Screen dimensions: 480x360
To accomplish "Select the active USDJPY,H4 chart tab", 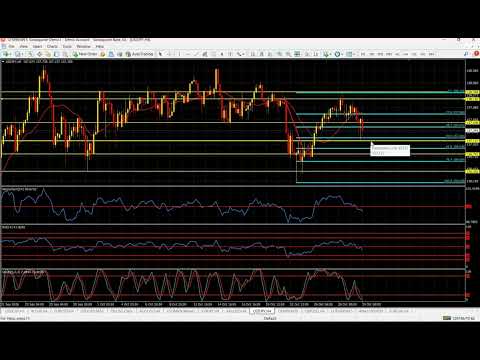I will coord(262,311).
